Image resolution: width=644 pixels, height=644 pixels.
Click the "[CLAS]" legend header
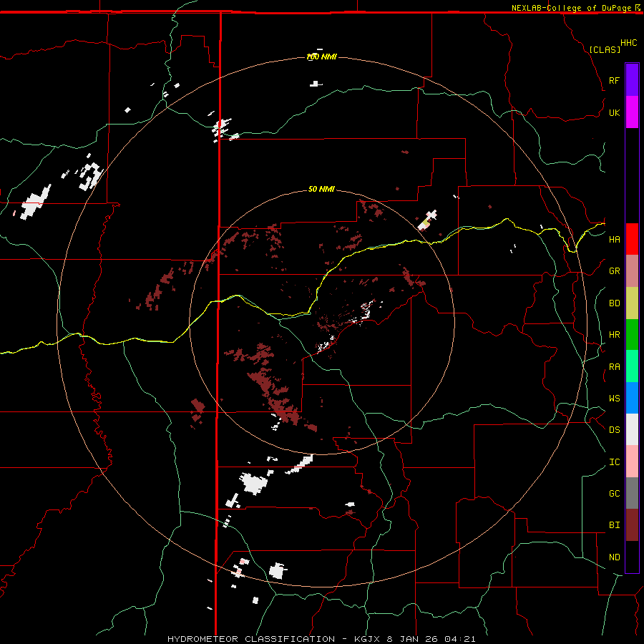point(605,49)
